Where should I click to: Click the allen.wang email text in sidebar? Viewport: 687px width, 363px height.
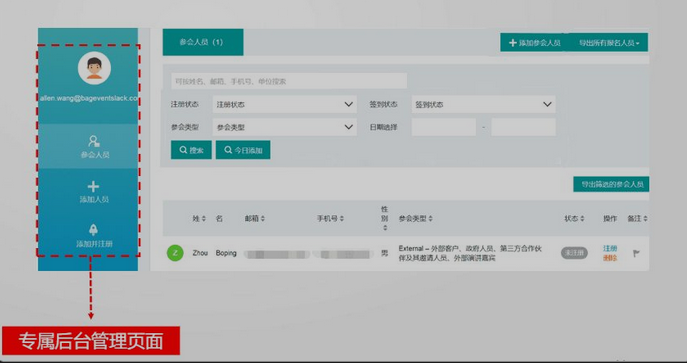point(89,98)
